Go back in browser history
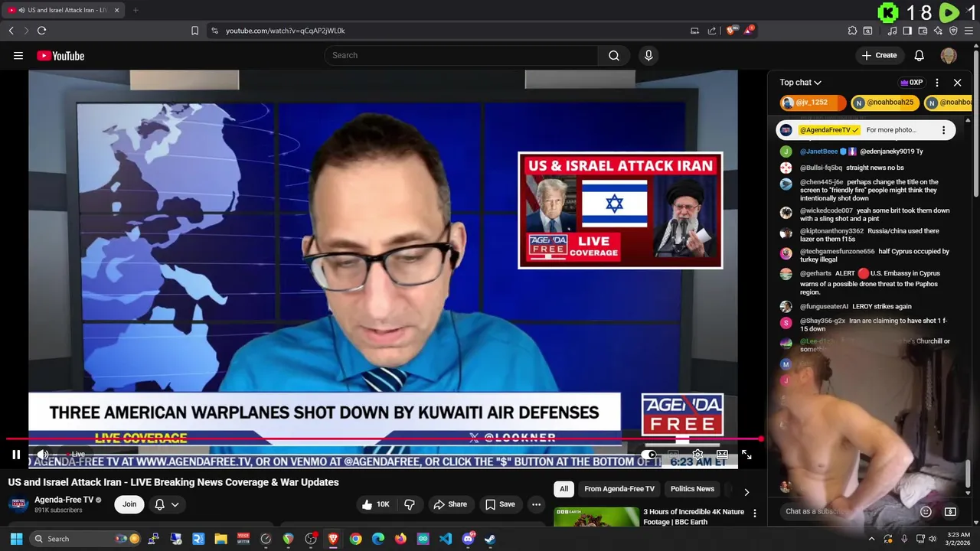 pyautogui.click(x=11, y=31)
